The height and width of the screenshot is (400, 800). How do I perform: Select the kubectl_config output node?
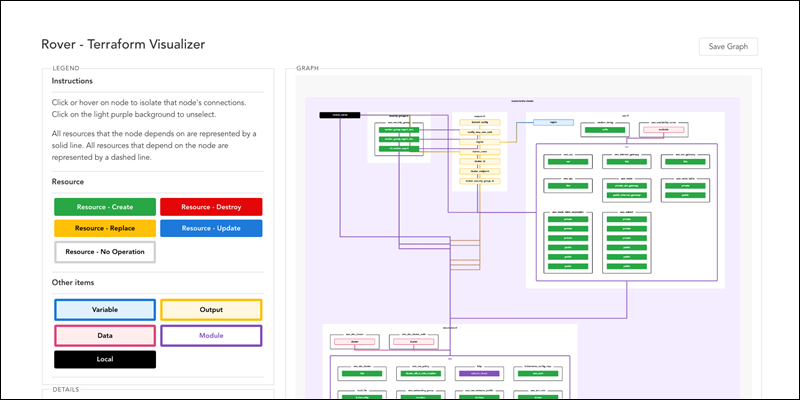pyautogui.click(x=480, y=122)
